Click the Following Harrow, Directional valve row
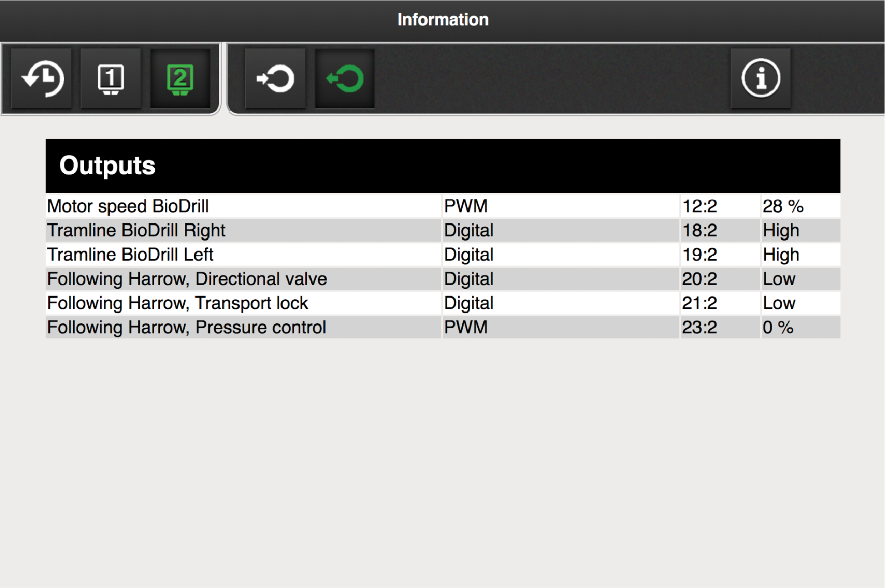Viewport: 885px width, 588px height. click(187, 279)
